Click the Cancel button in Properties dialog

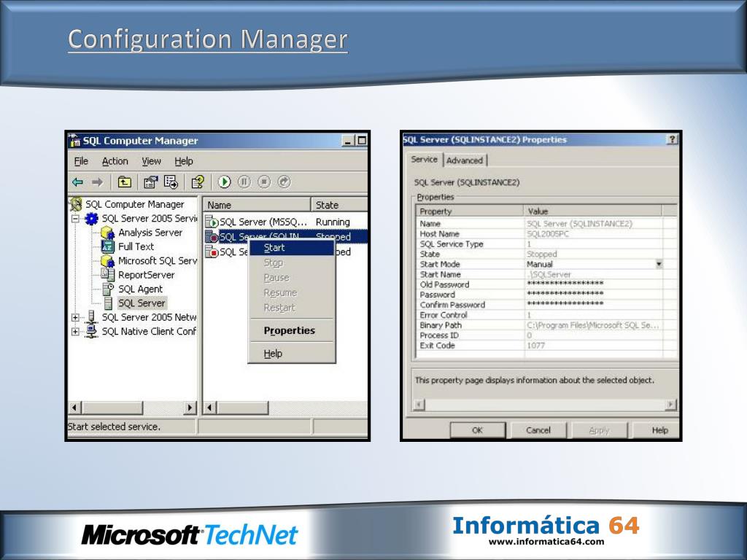(x=538, y=430)
